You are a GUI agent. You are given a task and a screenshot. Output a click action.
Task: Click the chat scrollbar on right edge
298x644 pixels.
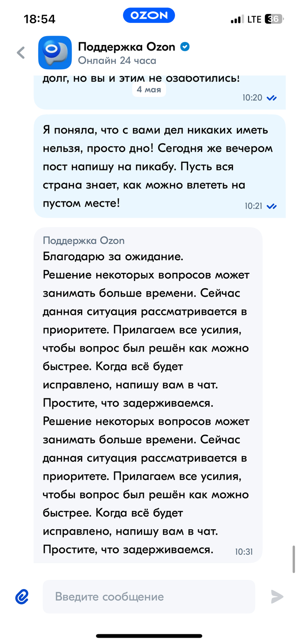293,559
